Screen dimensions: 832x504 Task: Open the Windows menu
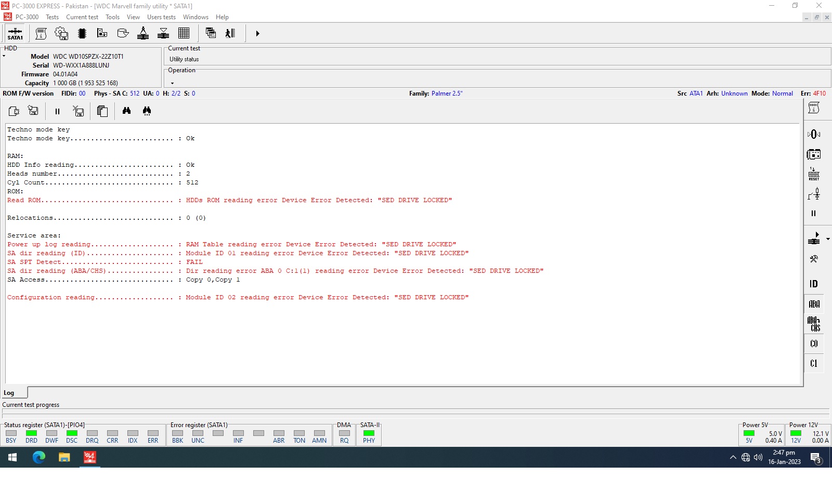[x=196, y=17]
